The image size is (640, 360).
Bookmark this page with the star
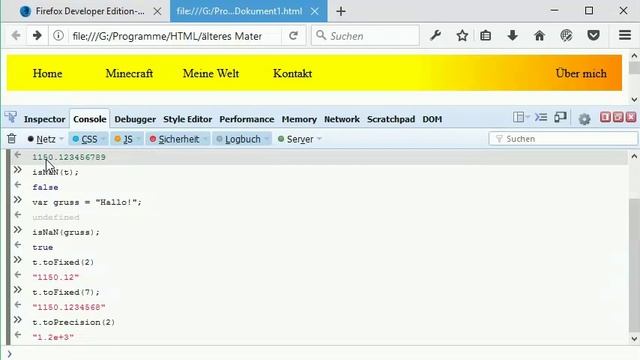coord(462,36)
